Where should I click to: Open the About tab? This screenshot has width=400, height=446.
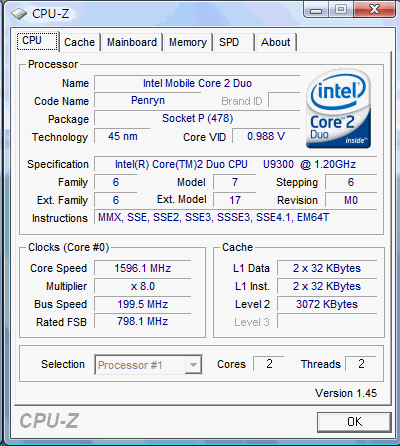pos(275,42)
